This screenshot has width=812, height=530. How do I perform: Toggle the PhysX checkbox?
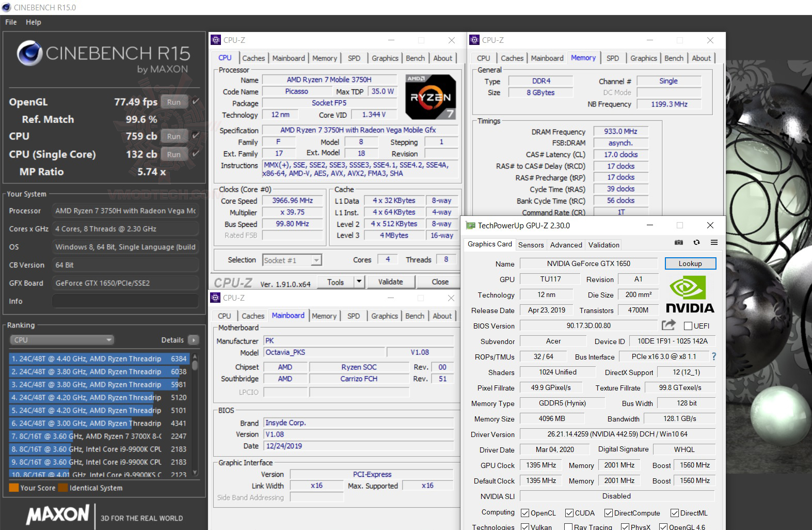coord(625,527)
